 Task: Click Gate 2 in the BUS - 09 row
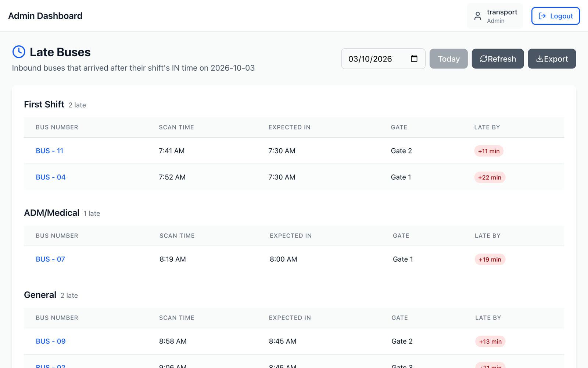point(402,342)
